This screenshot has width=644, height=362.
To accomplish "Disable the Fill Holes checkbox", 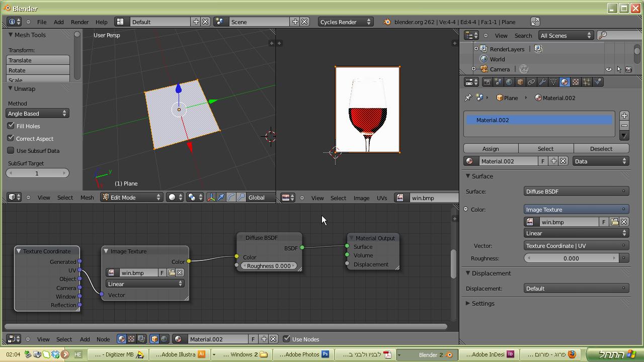I will coord(11,126).
